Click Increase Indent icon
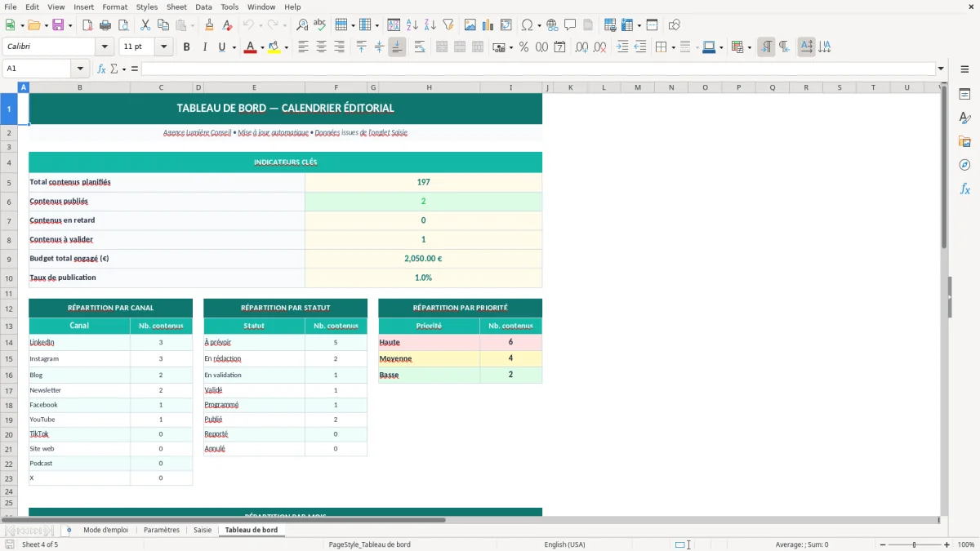Screen dimensions: 980x551 tap(622, 47)
